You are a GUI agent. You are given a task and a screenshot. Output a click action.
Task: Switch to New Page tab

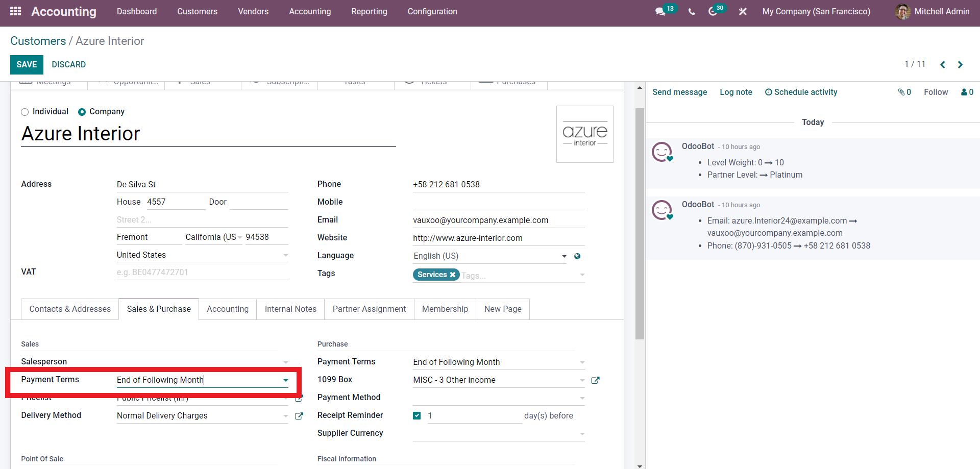click(x=503, y=309)
